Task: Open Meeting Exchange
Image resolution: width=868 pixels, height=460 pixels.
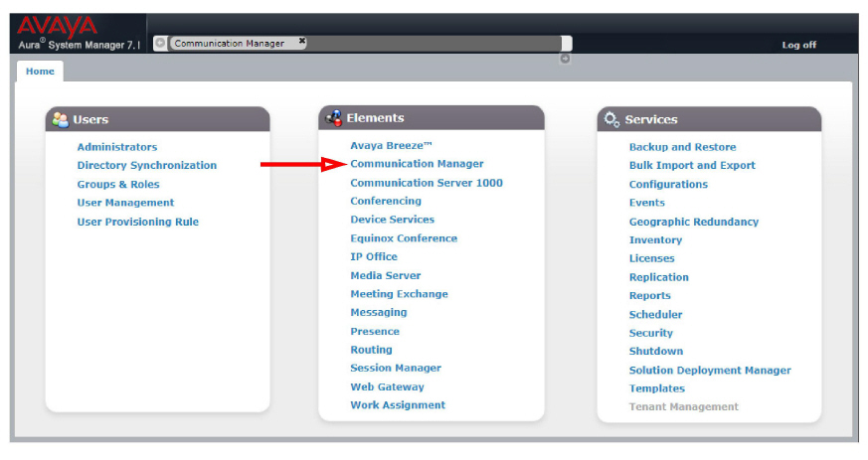Action: point(399,294)
